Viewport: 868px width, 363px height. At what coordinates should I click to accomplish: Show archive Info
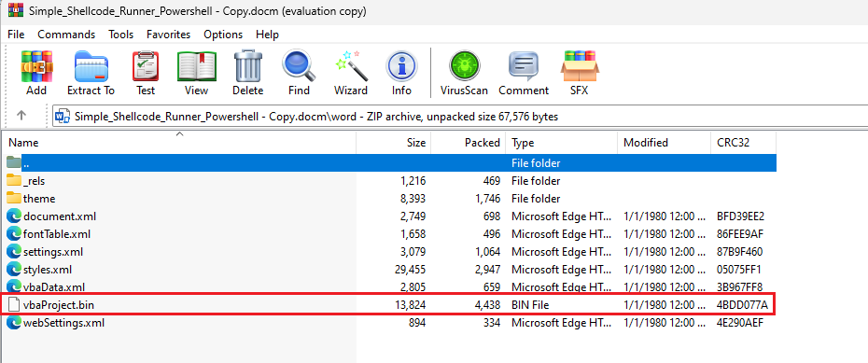tap(401, 67)
